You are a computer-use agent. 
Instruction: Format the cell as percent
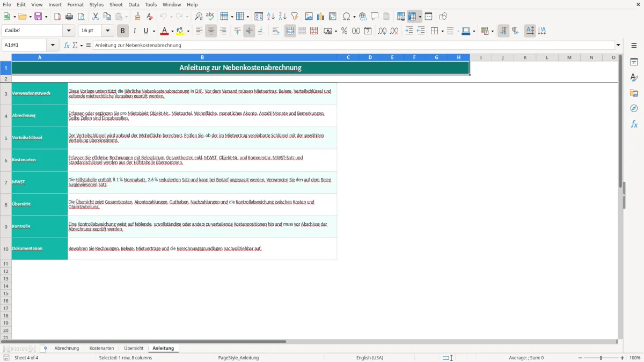[344, 31]
